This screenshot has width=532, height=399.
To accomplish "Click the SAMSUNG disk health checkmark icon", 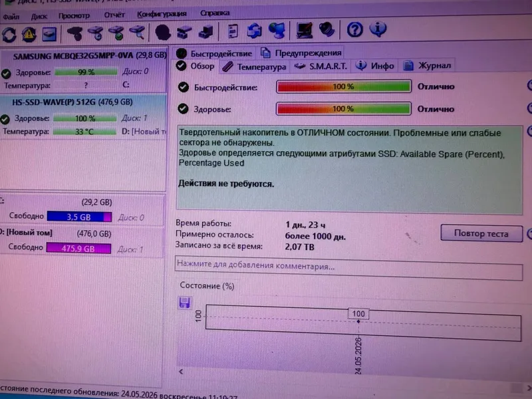I will pos(6,73).
